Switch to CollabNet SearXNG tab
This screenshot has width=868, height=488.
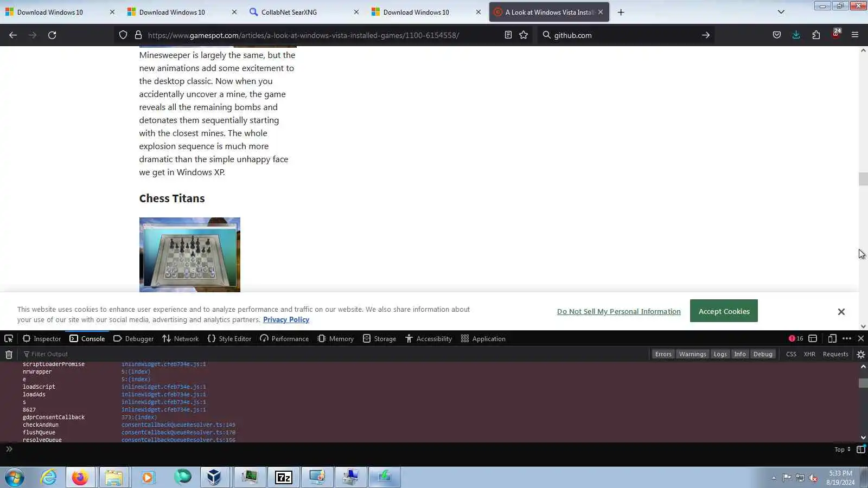[304, 12]
